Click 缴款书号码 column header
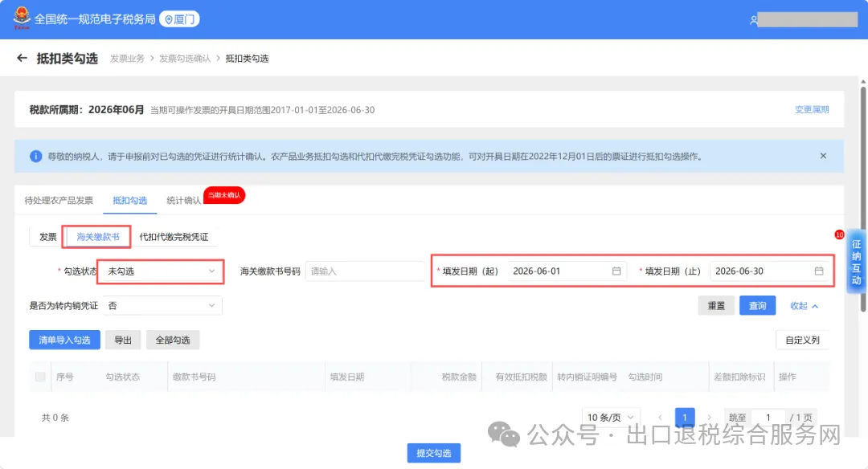 [x=194, y=377]
